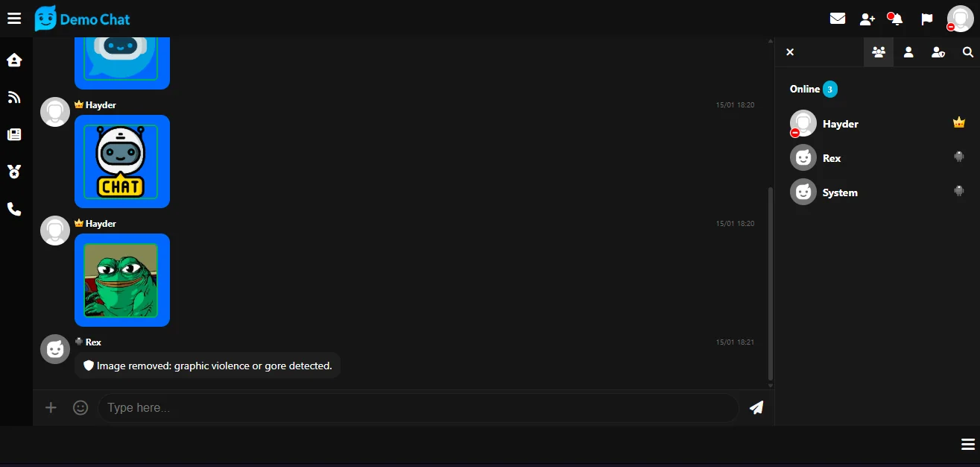This screenshot has width=980, height=467.
Task: Open the emoji picker smiley icon
Action: coord(80,407)
